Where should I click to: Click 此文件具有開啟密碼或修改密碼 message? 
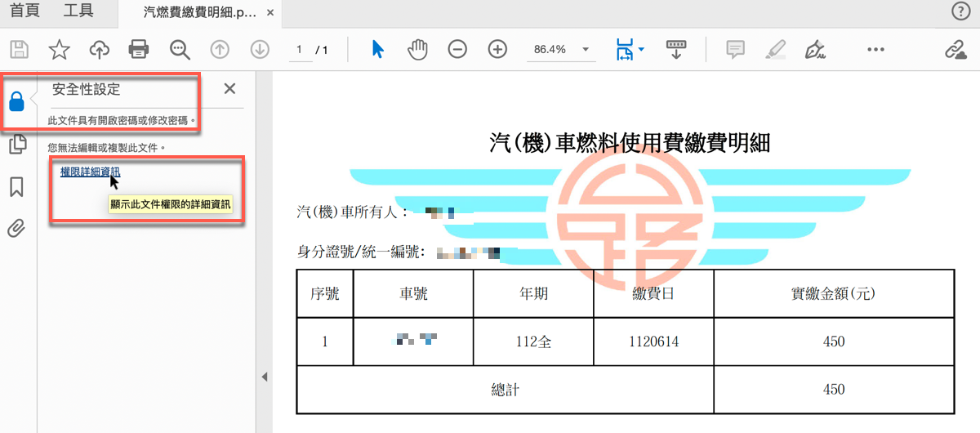pos(122,120)
